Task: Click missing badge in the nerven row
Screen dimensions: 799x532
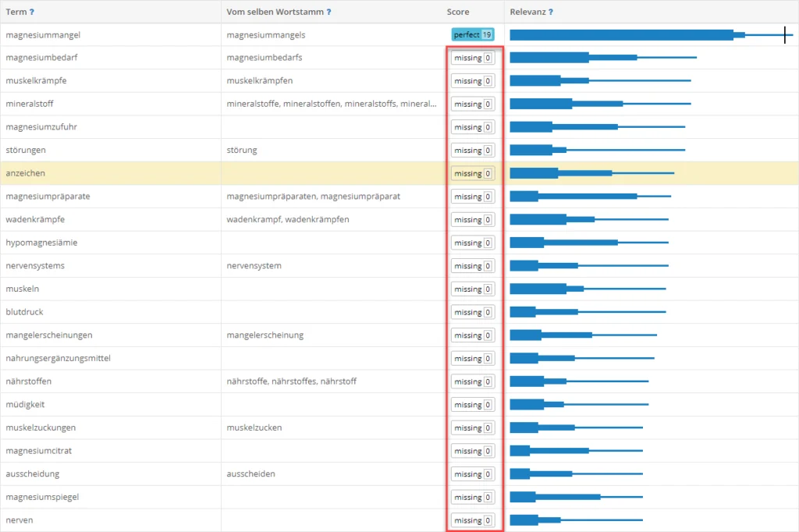Action: pos(472,520)
